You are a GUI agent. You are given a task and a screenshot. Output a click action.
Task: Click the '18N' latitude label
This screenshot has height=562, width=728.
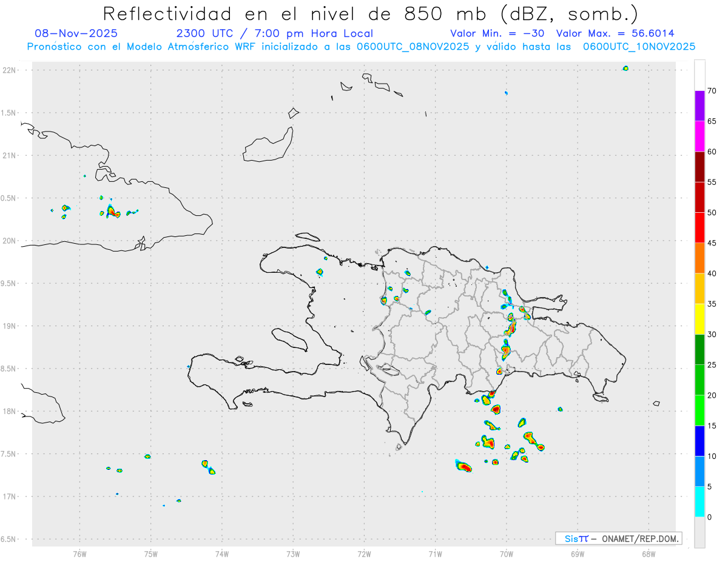(9, 412)
